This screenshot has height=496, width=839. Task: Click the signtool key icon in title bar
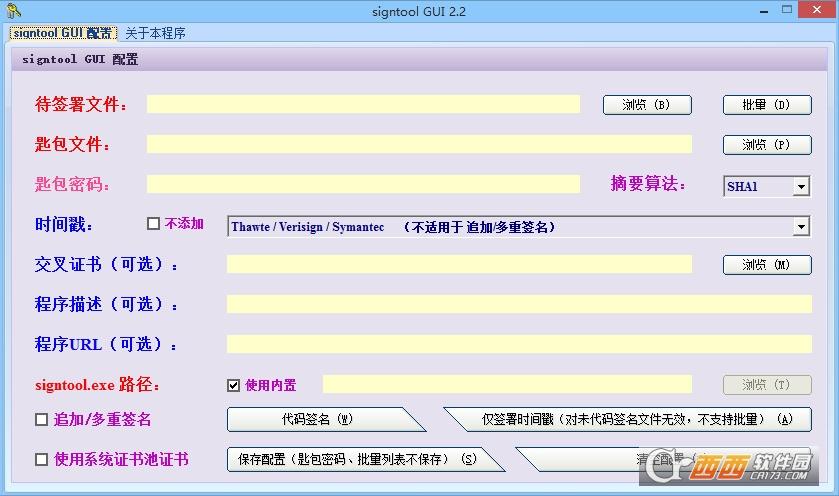point(13,11)
